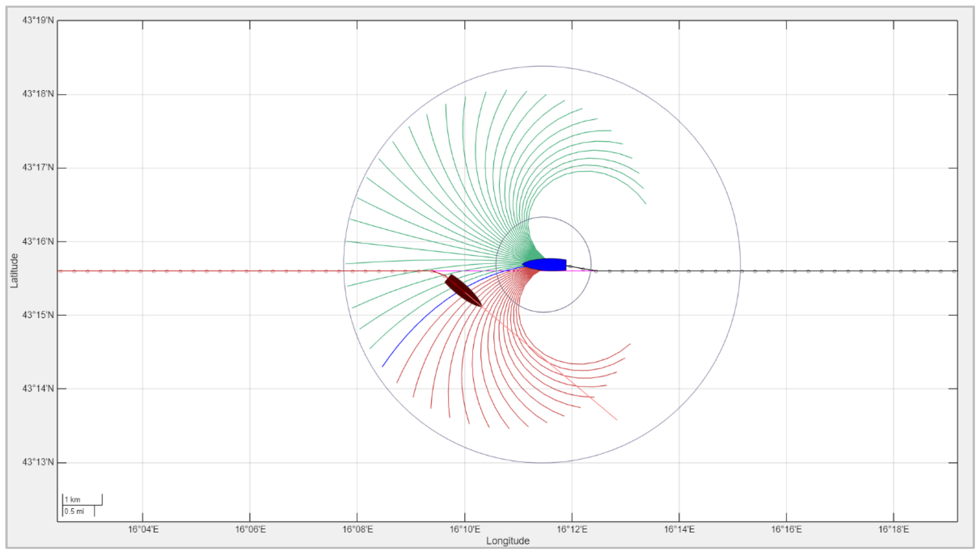Image resolution: width=980 pixels, height=556 pixels.
Task: Click the 0.5 mi scale bar label
Action: tap(74, 511)
